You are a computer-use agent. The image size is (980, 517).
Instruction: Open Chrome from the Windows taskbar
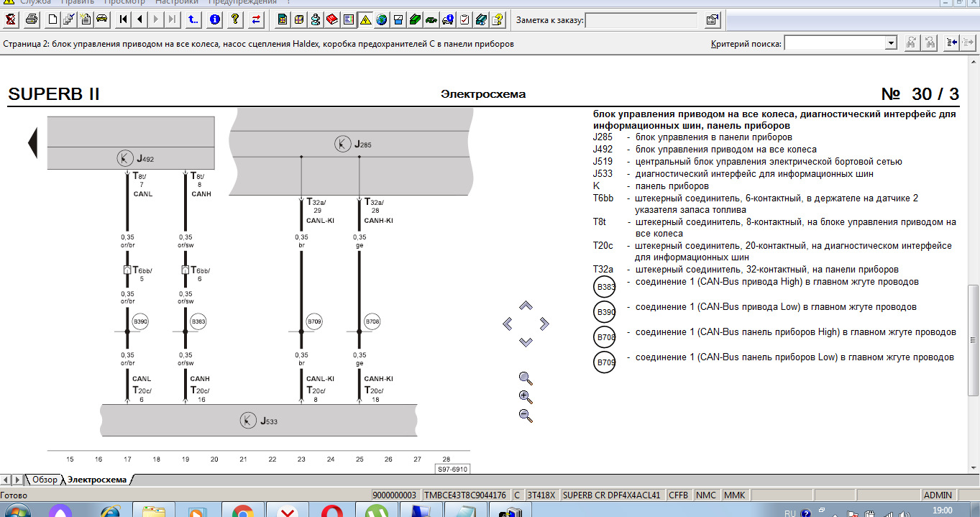point(242,511)
